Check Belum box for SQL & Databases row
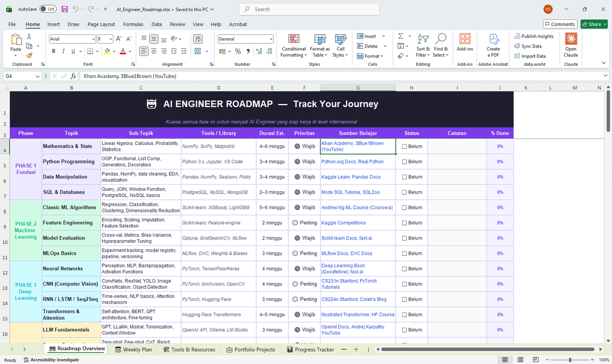 click(404, 193)
